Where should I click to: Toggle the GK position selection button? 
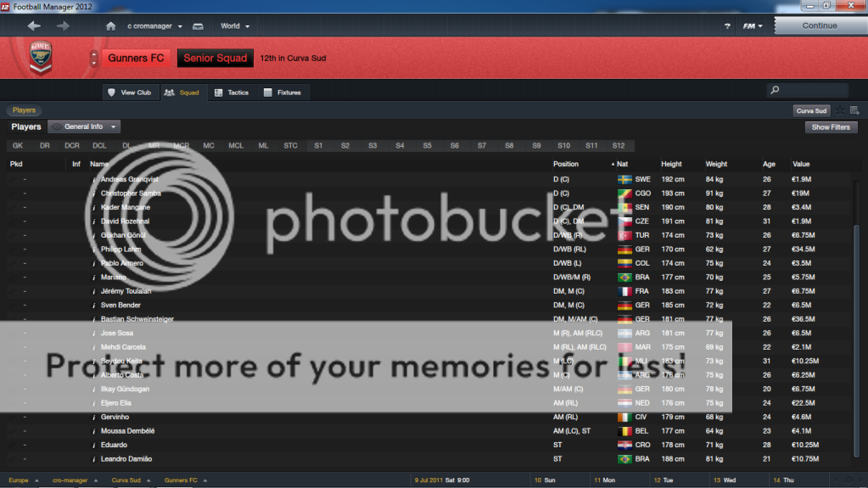click(18, 146)
